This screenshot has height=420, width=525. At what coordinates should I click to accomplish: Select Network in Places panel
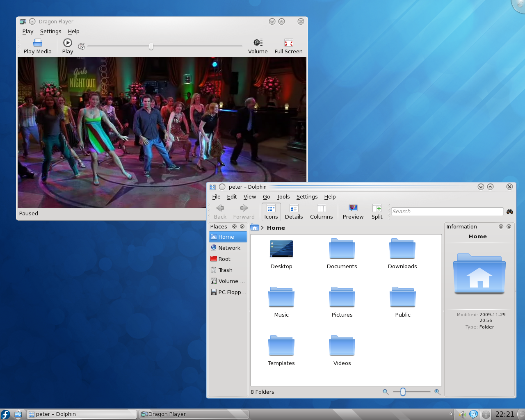[229, 248]
